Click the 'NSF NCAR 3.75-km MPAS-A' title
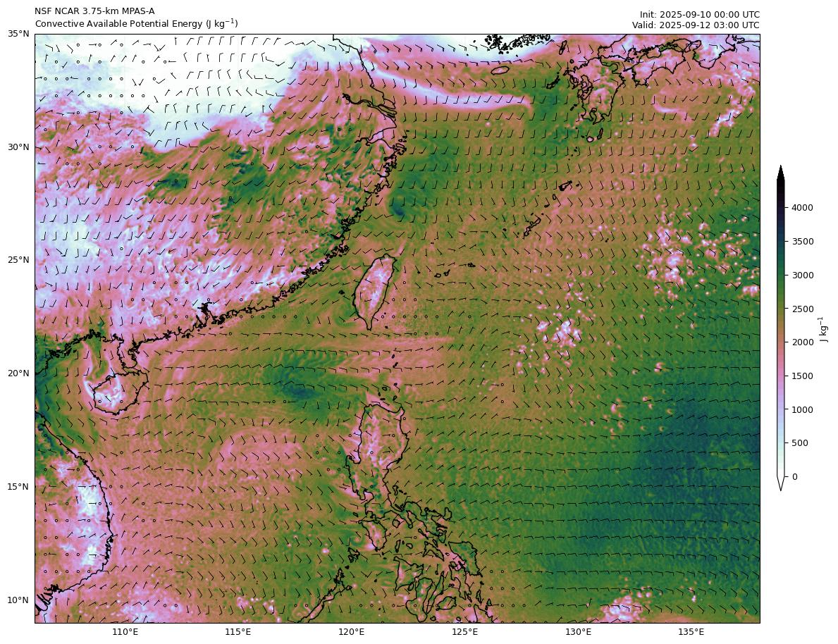 (x=94, y=11)
